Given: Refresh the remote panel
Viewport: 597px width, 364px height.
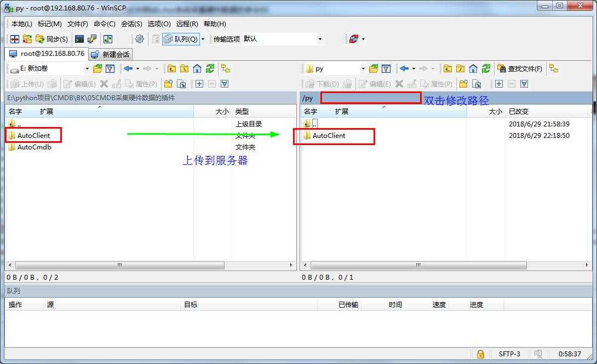Looking at the screenshot, I should [x=486, y=68].
